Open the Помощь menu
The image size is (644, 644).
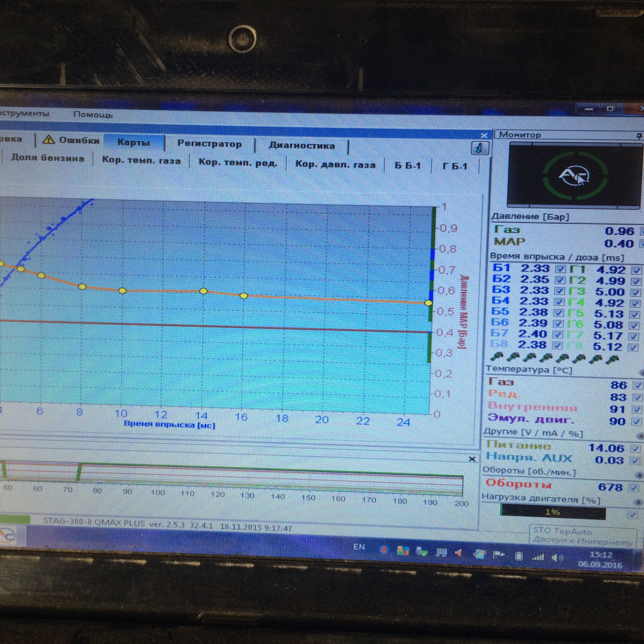point(93,115)
